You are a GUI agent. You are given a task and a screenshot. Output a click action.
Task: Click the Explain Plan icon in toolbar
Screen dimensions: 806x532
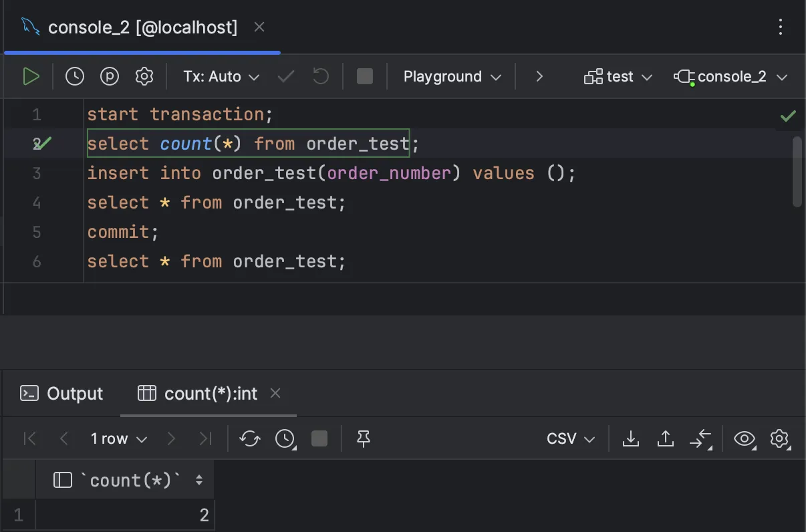[x=110, y=77]
